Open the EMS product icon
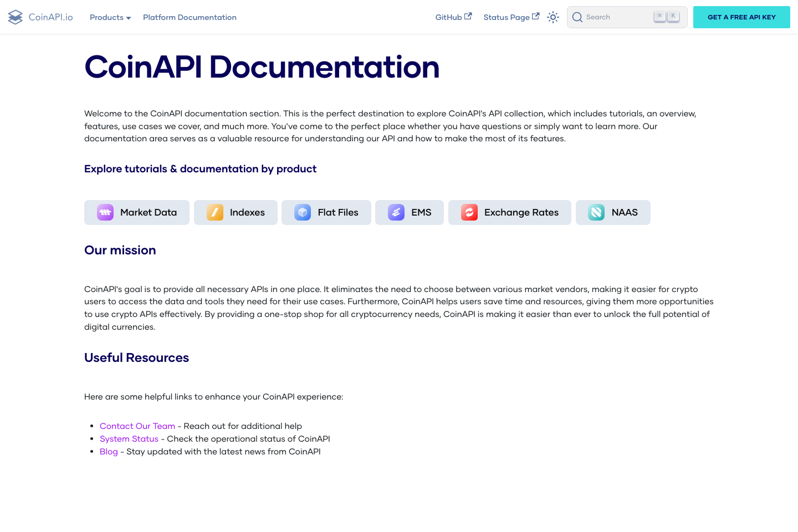798x532 pixels. pyautogui.click(x=396, y=212)
